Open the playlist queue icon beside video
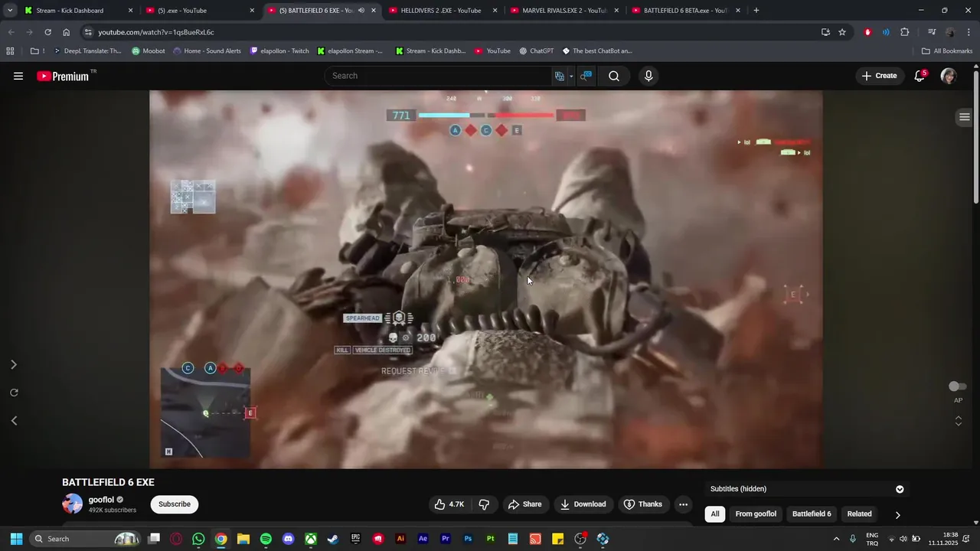 [965, 117]
